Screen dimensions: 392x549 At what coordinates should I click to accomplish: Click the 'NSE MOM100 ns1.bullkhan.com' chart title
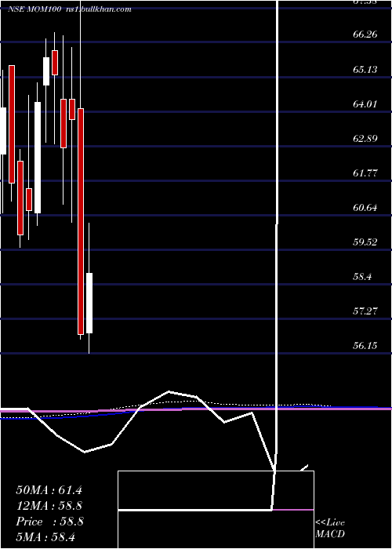tap(70, 9)
